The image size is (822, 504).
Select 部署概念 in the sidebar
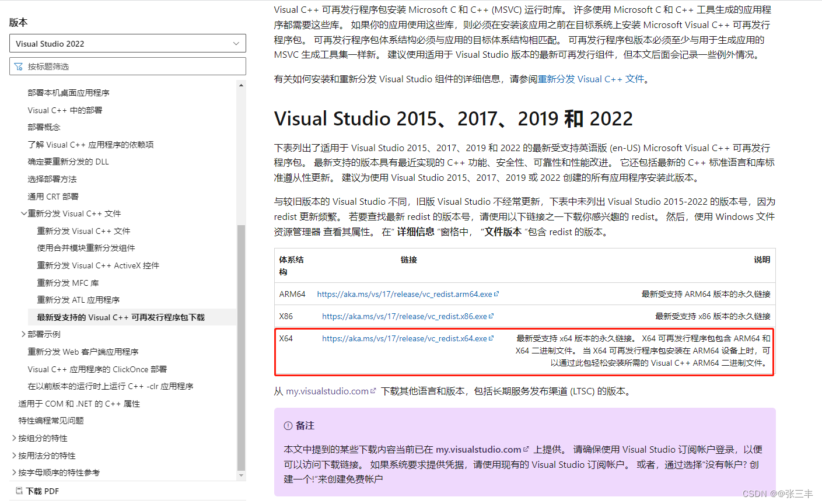pyautogui.click(x=44, y=127)
